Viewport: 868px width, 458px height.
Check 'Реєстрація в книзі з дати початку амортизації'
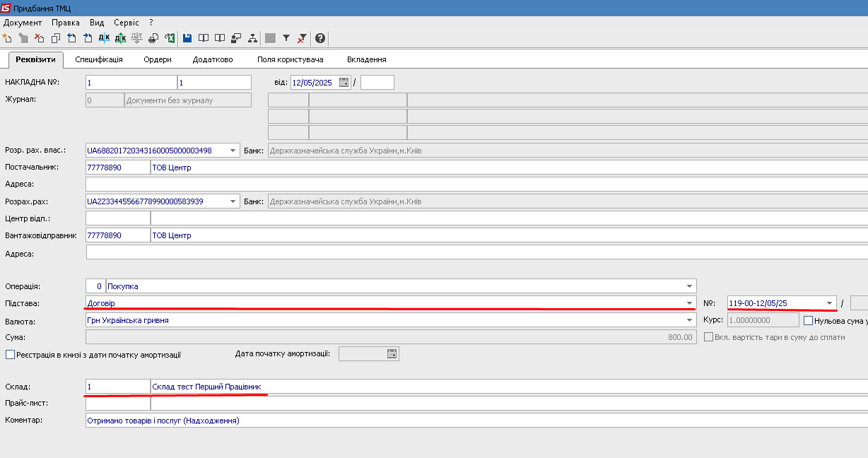tap(10, 355)
